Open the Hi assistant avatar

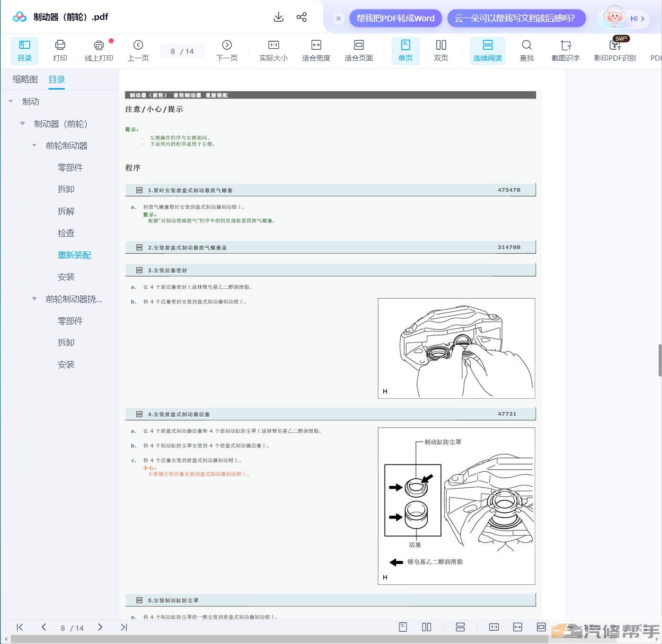click(x=624, y=18)
